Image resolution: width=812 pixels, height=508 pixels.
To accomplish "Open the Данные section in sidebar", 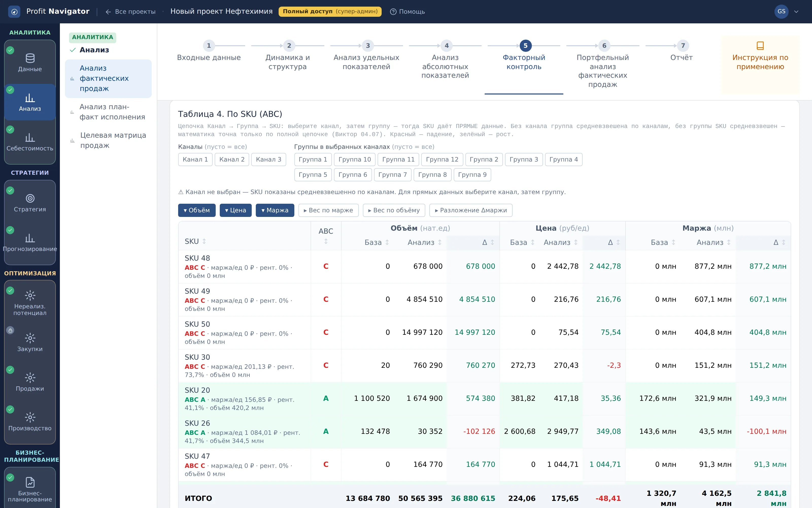I will coord(30,62).
